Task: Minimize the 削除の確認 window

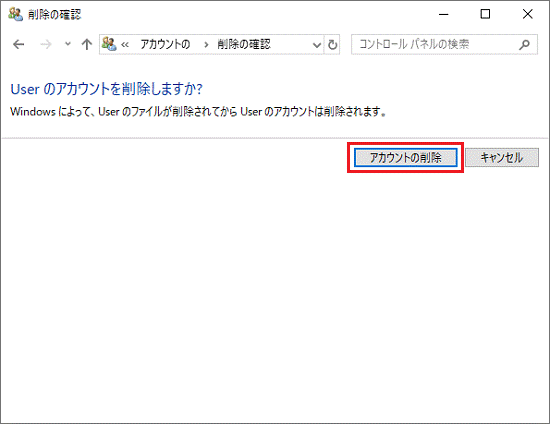Action: (x=444, y=14)
